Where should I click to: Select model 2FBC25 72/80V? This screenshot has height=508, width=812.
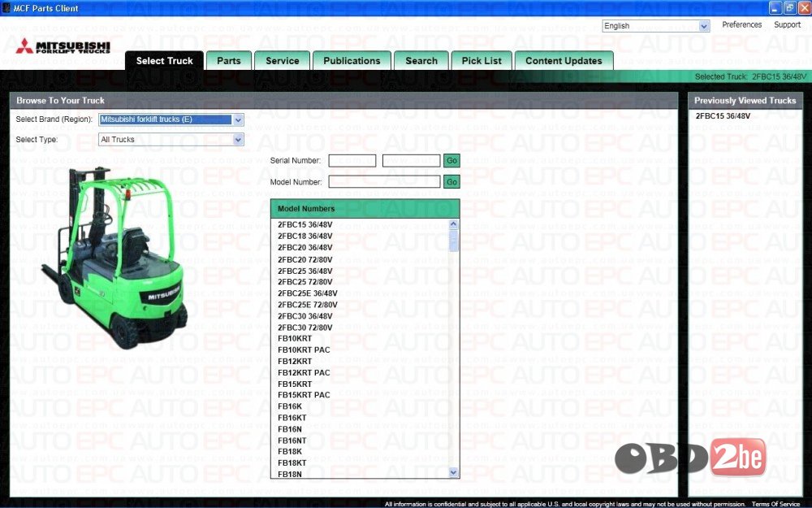click(x=305, y=282)
